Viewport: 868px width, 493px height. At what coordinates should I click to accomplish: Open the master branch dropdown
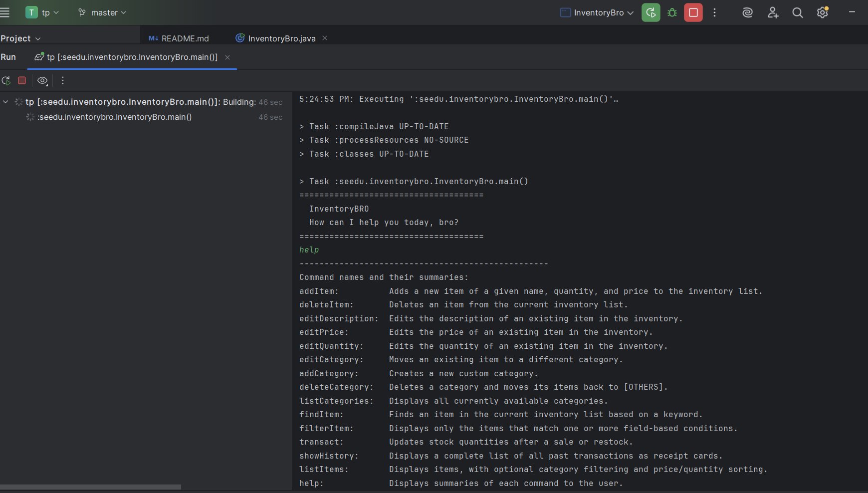(102, 12)
